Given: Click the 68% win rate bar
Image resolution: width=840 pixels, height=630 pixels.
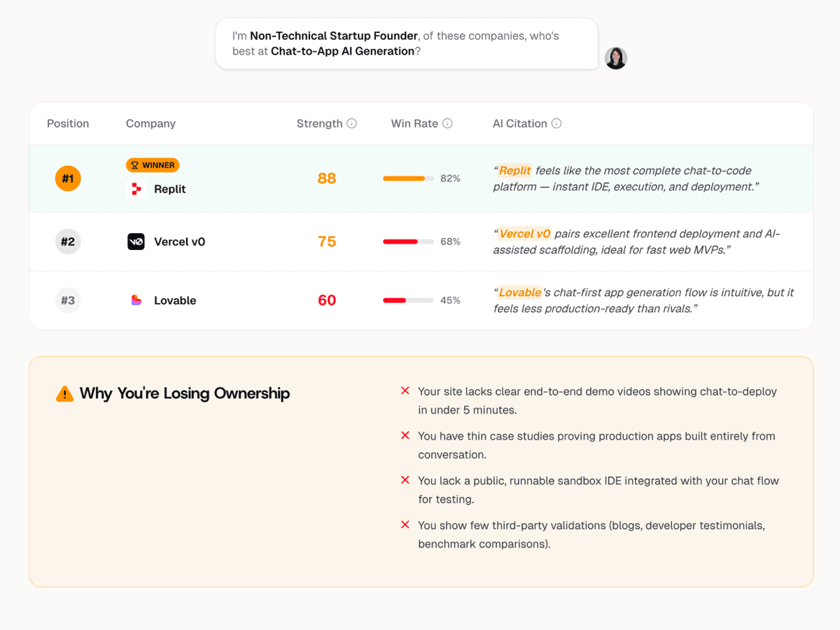Looking at the screenshot, I should (408, 241).
